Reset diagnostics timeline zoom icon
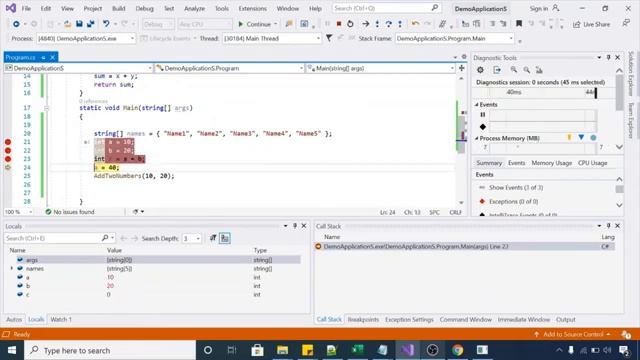 (539, 70)
